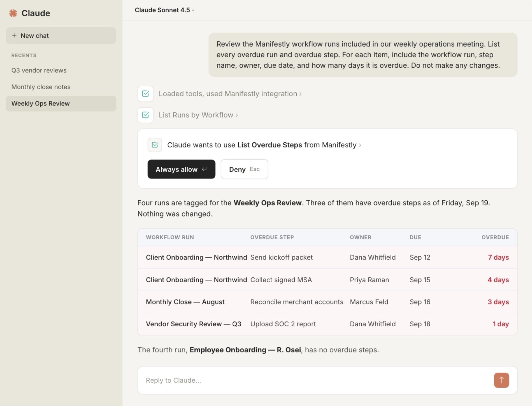Click the DUE column header

[415, 237]
